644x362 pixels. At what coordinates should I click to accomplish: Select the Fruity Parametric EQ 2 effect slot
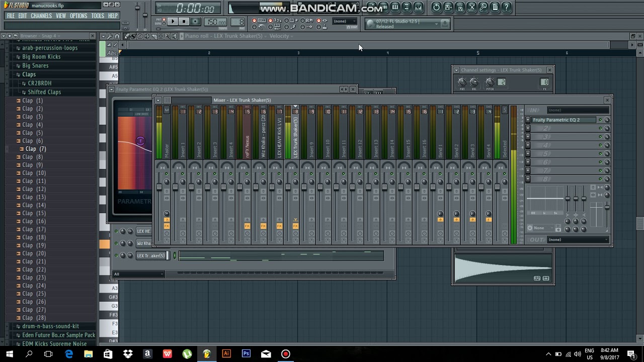click(x=563, y=120)
